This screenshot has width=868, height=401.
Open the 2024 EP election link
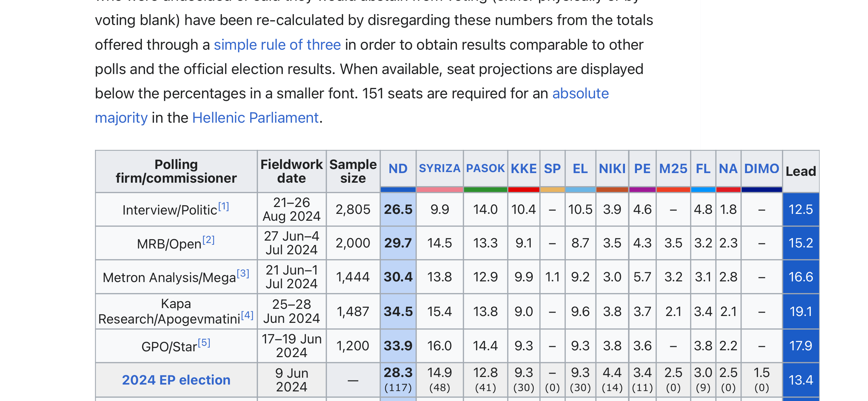tap(176, 380)
